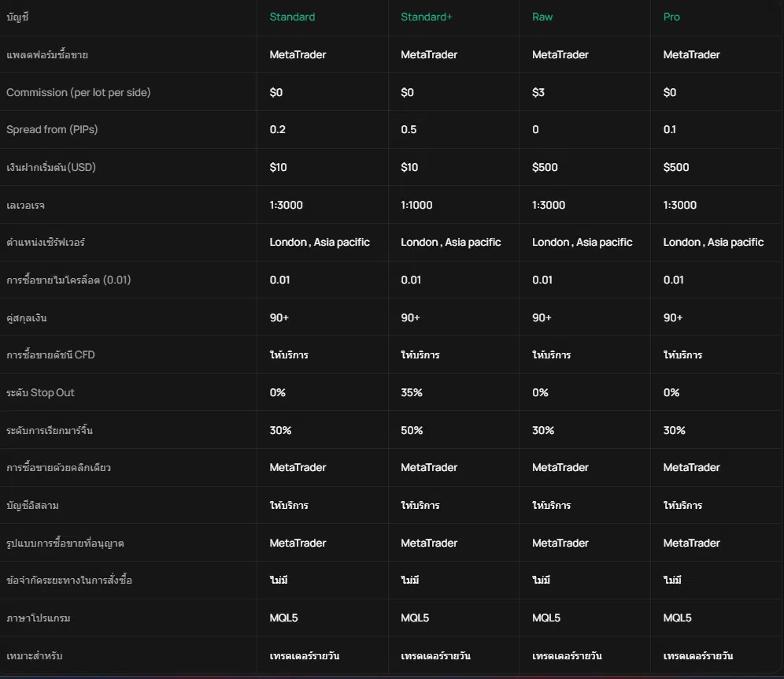Click the 0.2 spread value for Standard

click(278, 130)
